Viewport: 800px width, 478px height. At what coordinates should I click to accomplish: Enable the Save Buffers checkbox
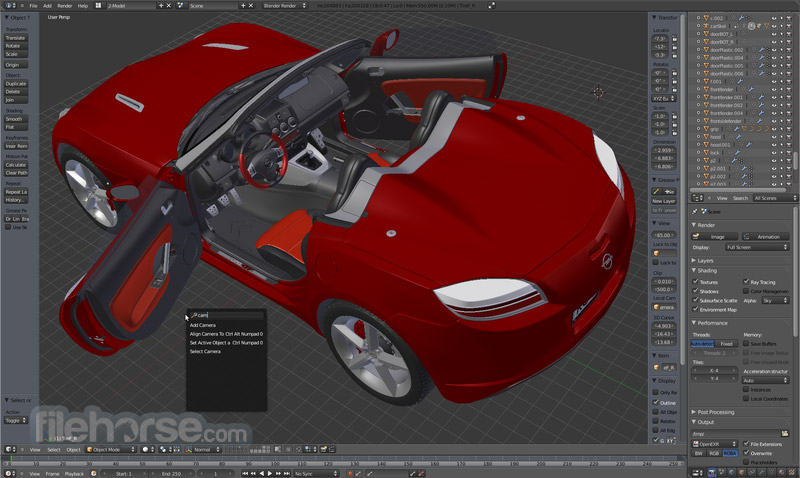[x=745, y=343]
